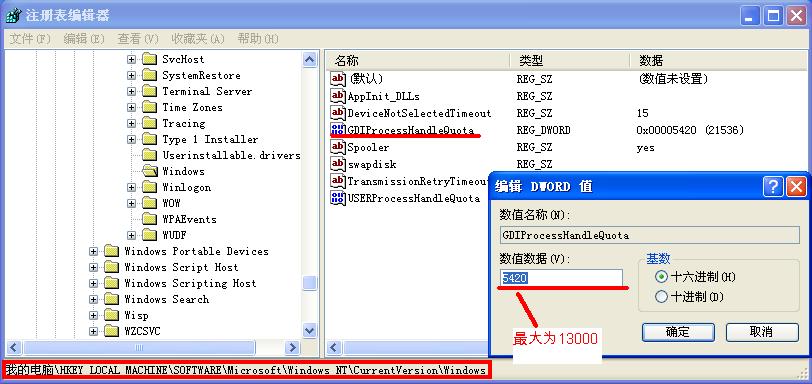812x384 pixels.
Task: Click the 数值数据 input field containing 5420
Action: (x=561, y=278)
